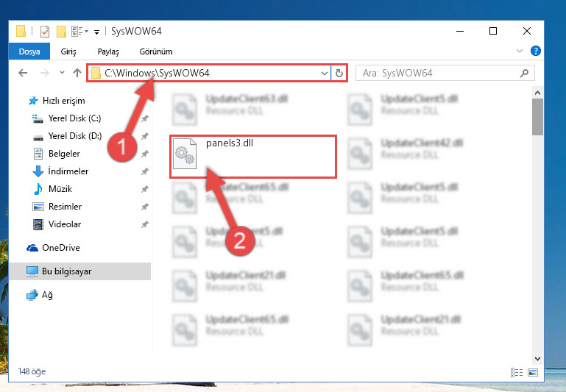The height and width of the screenshot is (392, 566).
Task: Click the Ağ network icon
Action: pos(32,295)
